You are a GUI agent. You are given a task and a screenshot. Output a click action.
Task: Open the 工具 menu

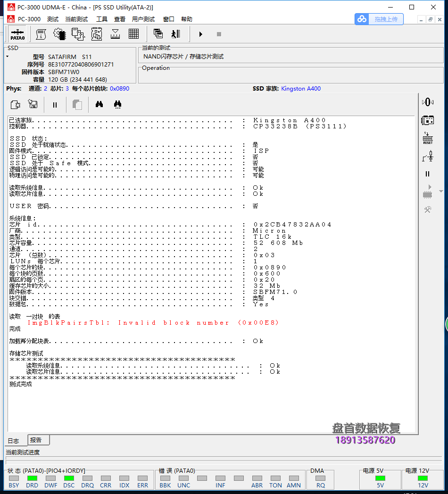tap(102, 19)
